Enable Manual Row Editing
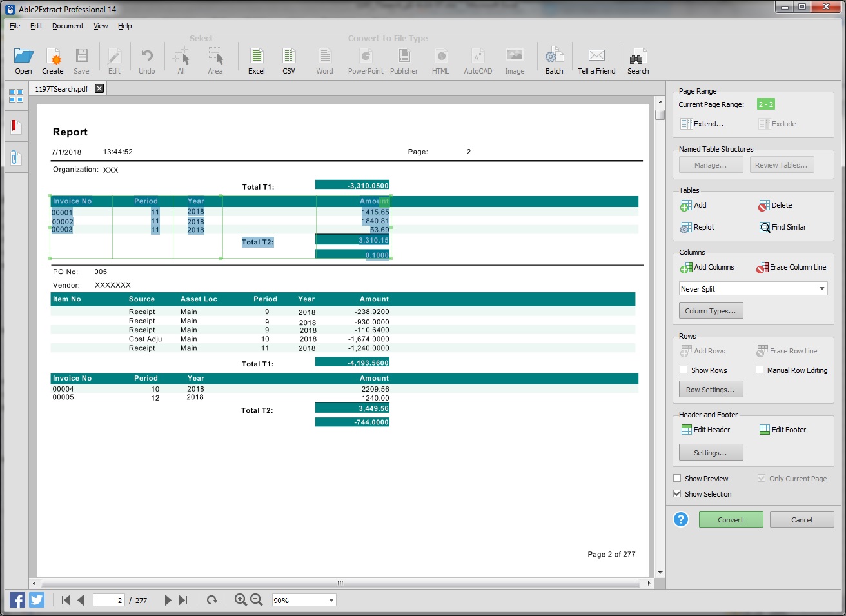Viewport: 846px width, 616px height. click(760, 370)
